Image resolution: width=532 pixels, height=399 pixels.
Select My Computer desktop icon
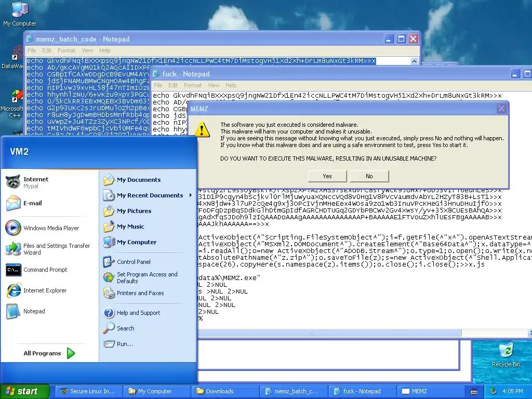point(20,14)
